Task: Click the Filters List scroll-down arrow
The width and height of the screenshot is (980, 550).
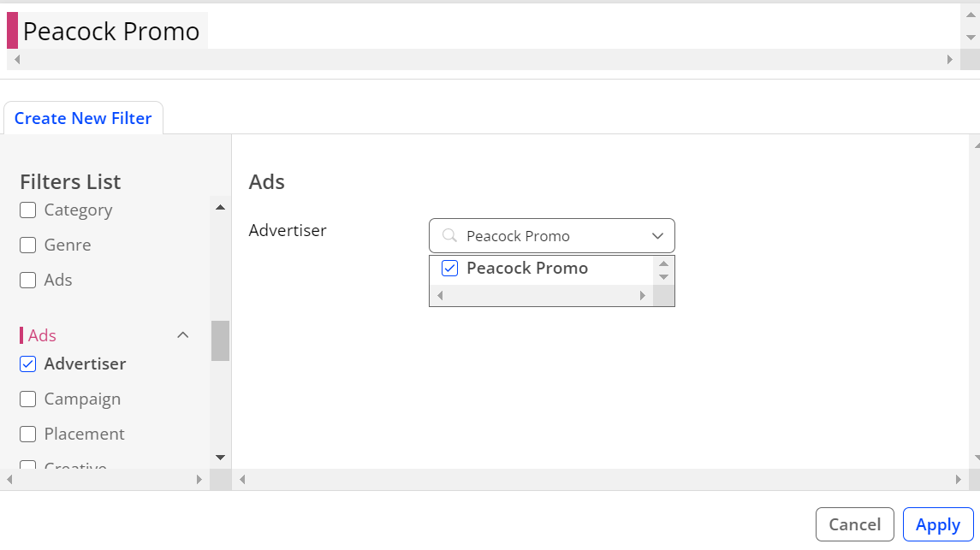Action: [220, 458]
